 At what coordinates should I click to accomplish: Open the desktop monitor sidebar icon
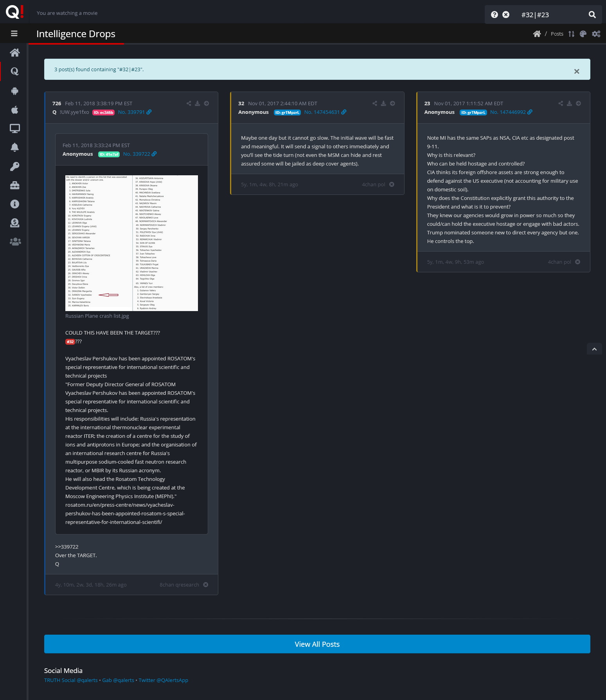[15, 128]
